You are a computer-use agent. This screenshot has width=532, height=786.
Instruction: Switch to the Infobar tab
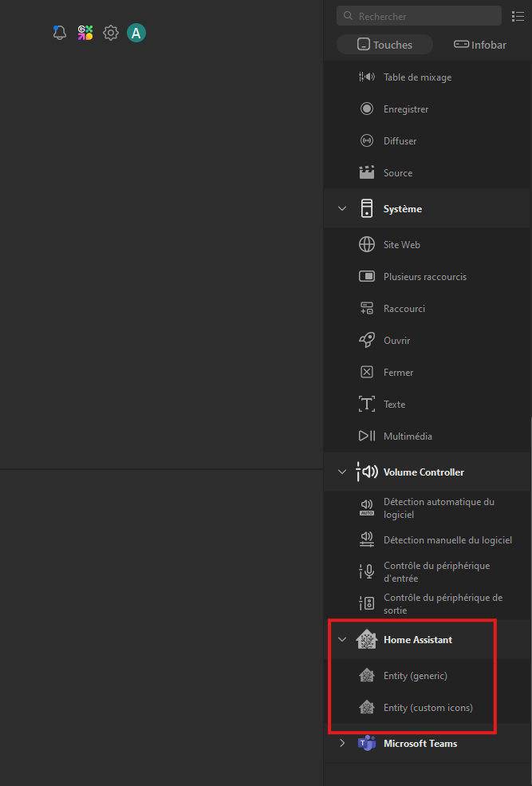click(x=480, y=45)
